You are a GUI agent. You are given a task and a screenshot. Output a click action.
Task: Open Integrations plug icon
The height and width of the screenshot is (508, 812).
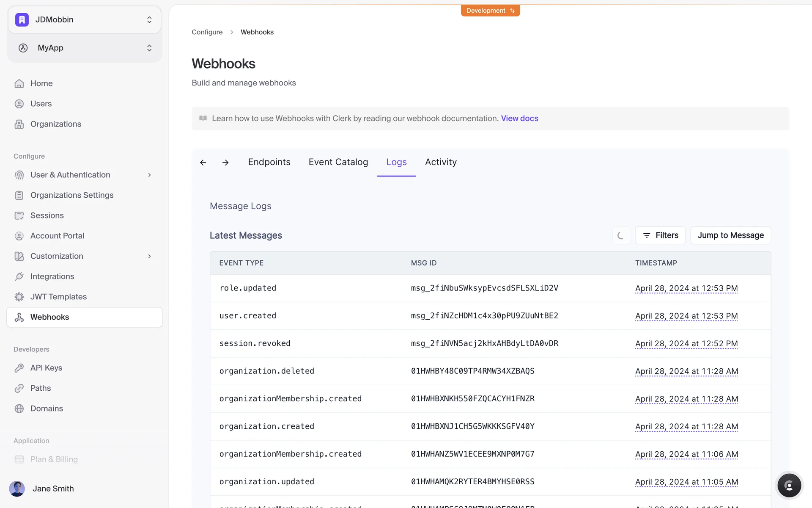(x=19, y=276)
